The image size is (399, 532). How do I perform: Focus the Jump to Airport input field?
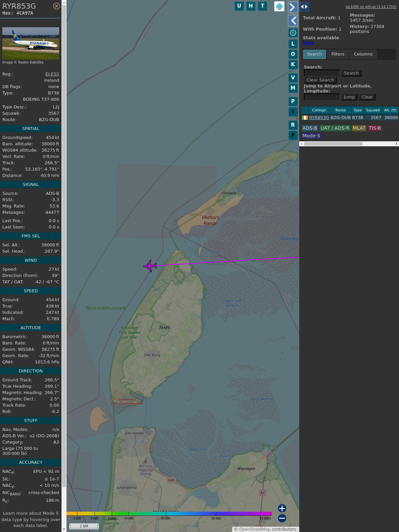322,97
